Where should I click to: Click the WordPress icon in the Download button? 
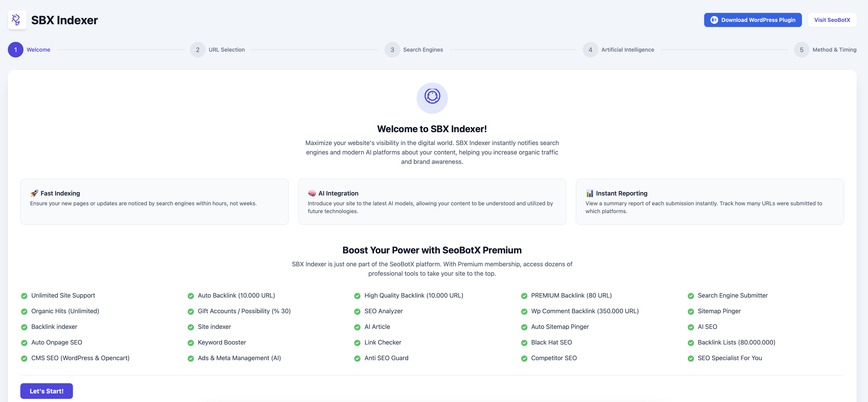pyautogui.click(x=714, y=20)
